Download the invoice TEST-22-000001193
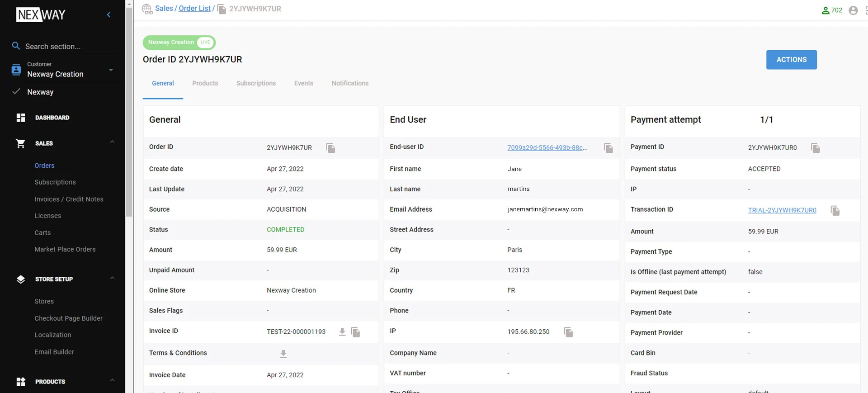868x393 pixels. (x=342, y=332)
